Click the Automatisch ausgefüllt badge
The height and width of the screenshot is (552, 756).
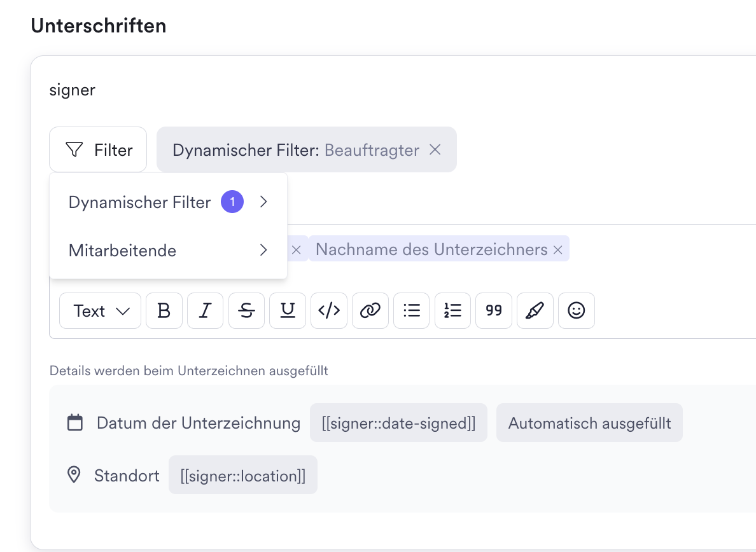590,423
